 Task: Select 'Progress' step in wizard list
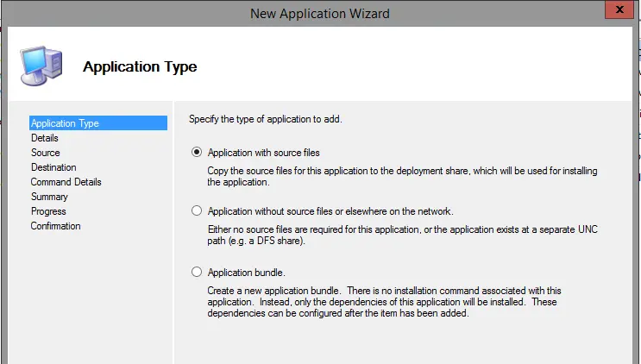(48, 211)
